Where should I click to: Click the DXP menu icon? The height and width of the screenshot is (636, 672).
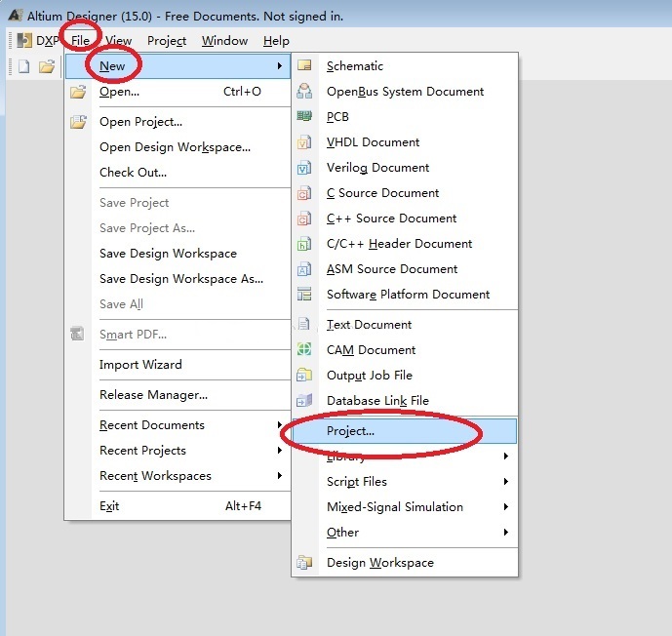tap(24, 40)
